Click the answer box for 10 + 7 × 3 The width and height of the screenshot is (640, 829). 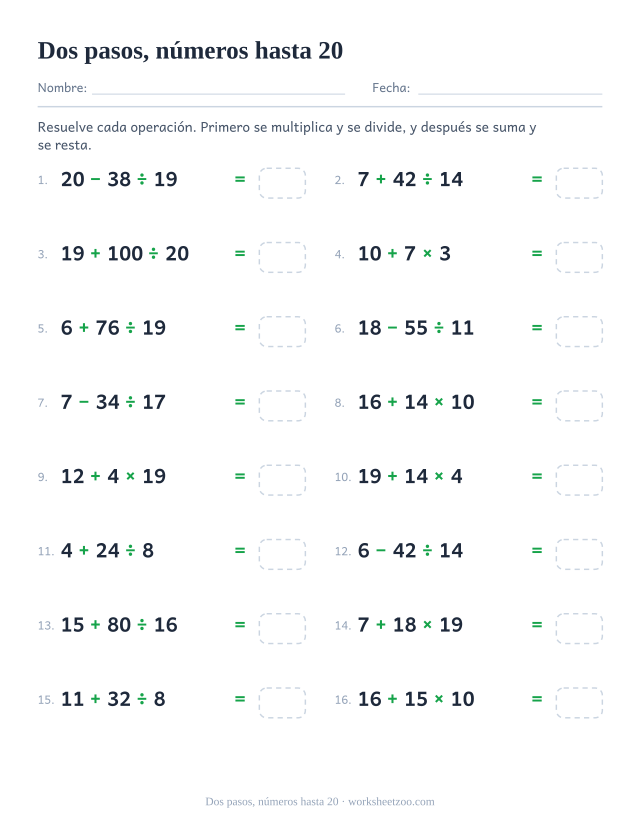click(579, 257)
